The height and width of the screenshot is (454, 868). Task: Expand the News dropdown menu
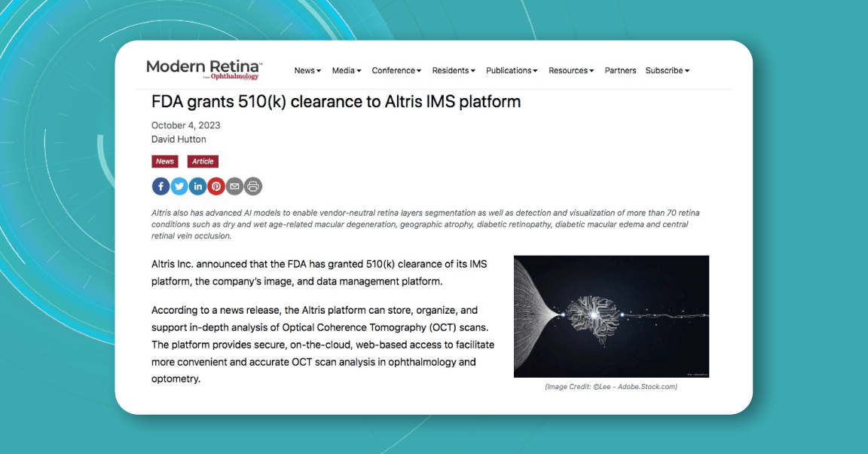(x=307, y=70)
